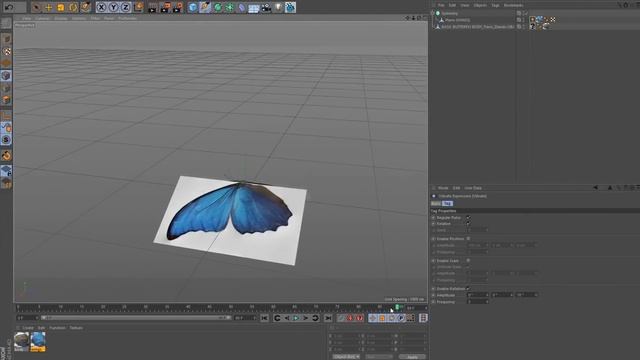Viewport: 640px width, 360px height.
Task: Jump to the start of the timeline
Action: tap(264, 318)
